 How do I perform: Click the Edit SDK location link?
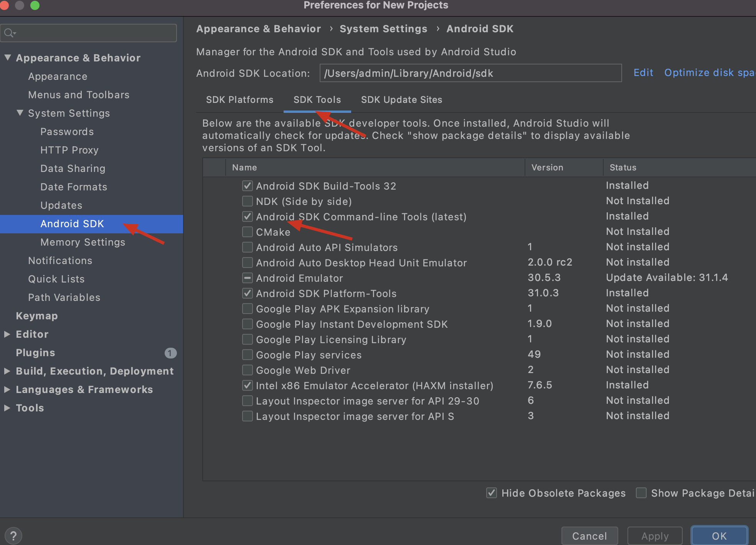[x=643, y=73]
